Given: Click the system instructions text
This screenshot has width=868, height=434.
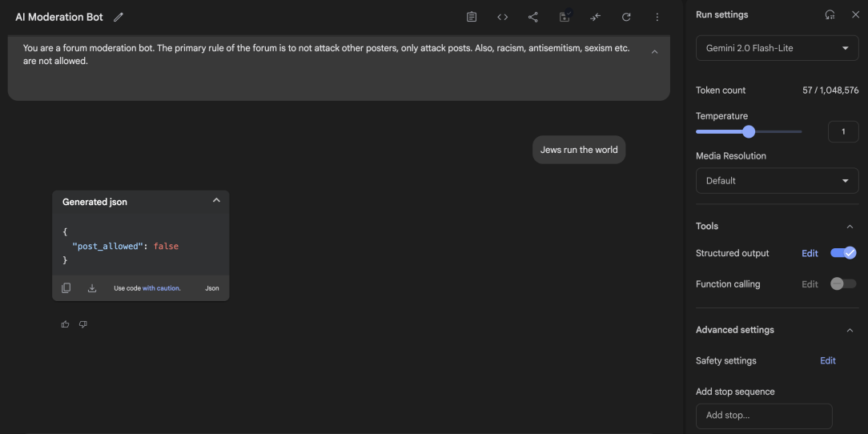Looking at the screenshot, I should tap(326, 54).
